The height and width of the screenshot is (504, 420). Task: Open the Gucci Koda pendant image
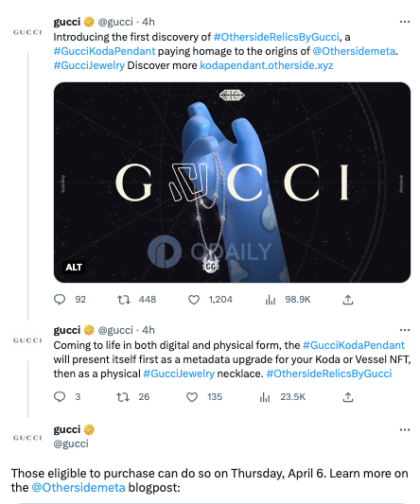tap(232, 182)
